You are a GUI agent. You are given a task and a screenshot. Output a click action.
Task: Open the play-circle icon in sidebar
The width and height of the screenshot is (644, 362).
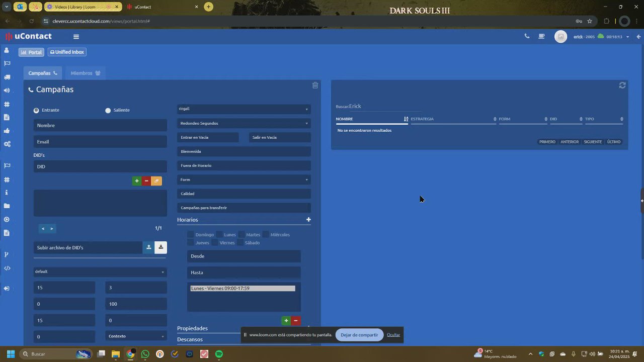pos(7,220)
